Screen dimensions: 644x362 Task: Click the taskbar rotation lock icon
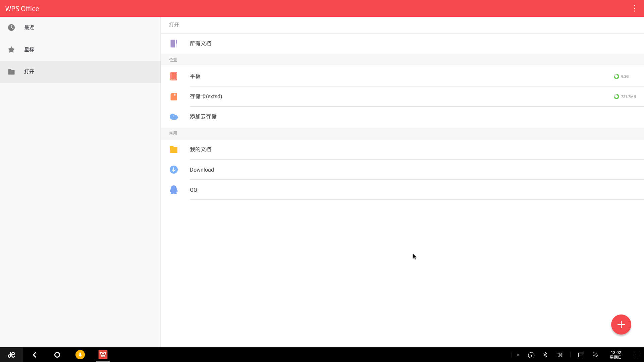point(531,355)
